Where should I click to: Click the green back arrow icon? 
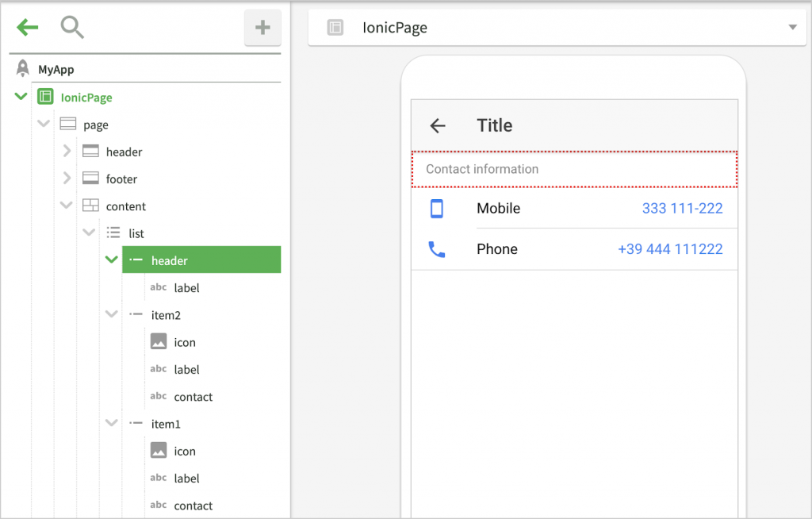[x=28, y=28]
